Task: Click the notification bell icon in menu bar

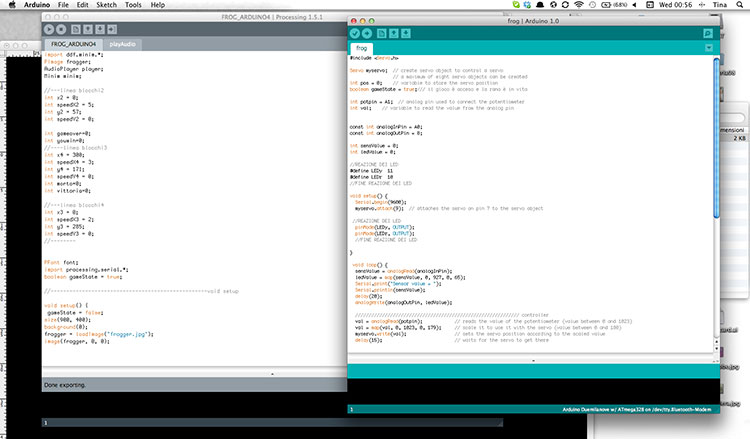Action: [x=540, y=5]
